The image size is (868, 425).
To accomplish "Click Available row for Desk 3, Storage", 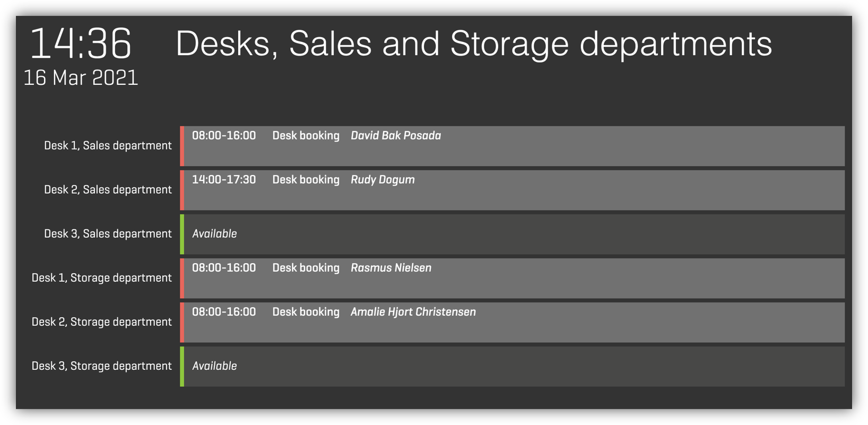I will [x=514, y=366].
